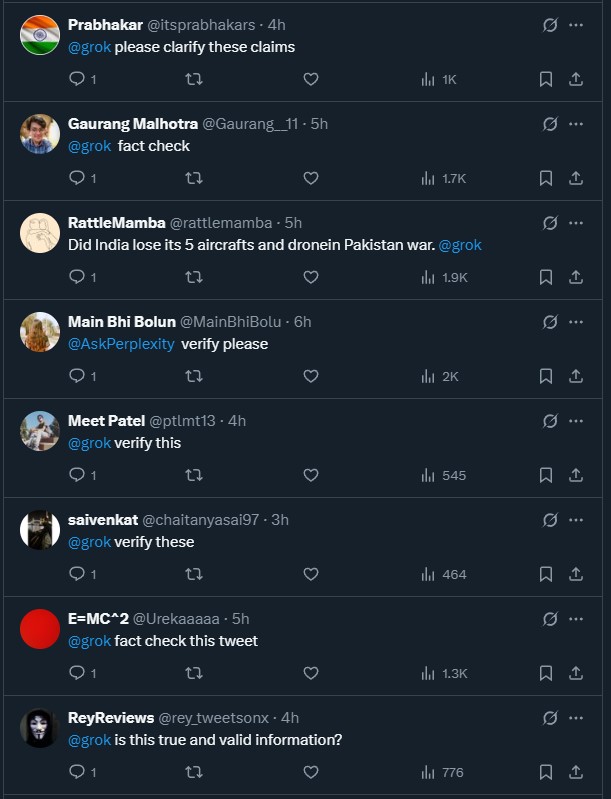Open Main Bhi Bolun's profile name
611x799 pixels.
pos(120,322)
